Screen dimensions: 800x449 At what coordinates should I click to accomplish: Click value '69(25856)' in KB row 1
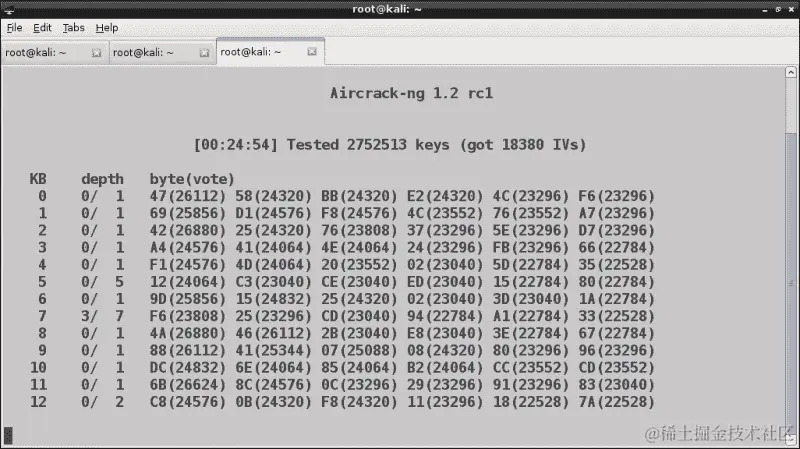coord(187,213)
